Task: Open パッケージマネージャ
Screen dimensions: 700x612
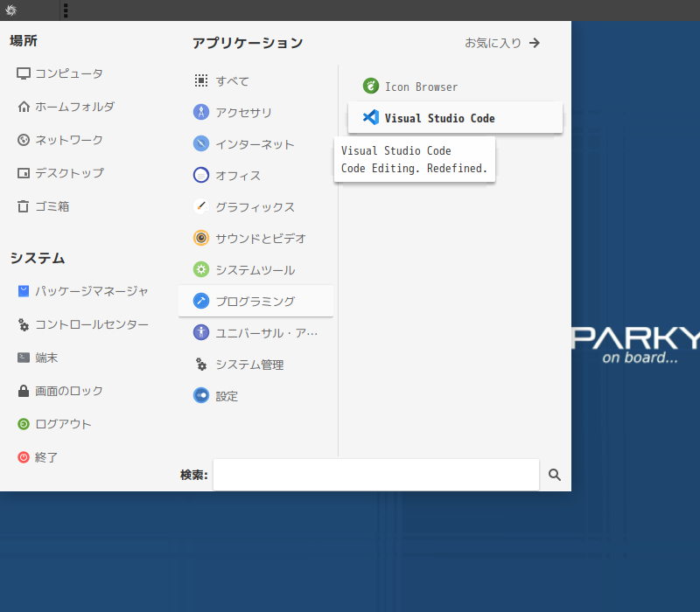Action: click(82, 291)
